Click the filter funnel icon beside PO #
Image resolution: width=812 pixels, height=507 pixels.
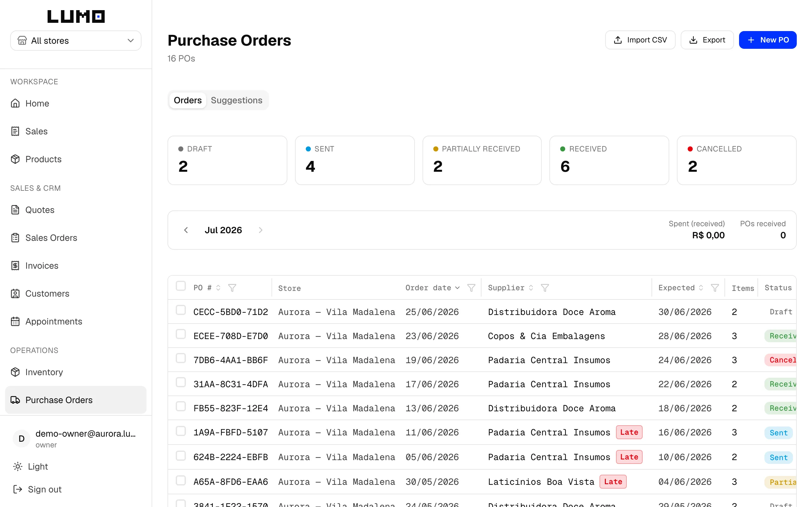pos(232,288)
